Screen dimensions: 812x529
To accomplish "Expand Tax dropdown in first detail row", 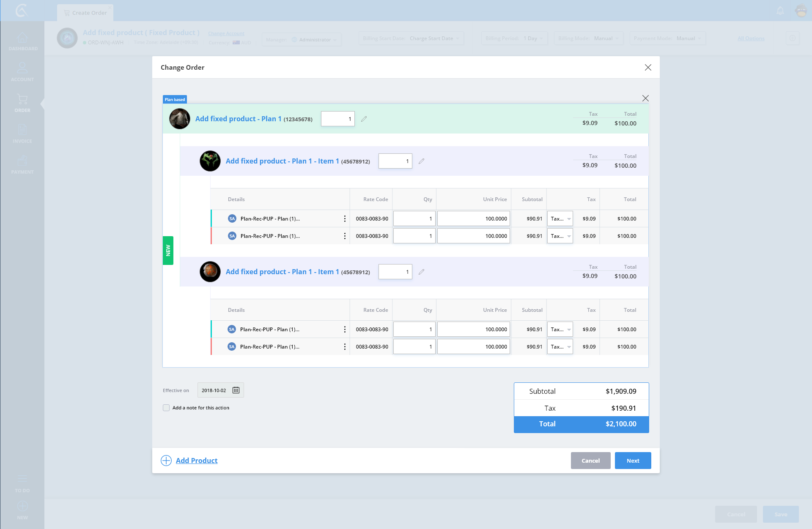I will tap(560, 218).
